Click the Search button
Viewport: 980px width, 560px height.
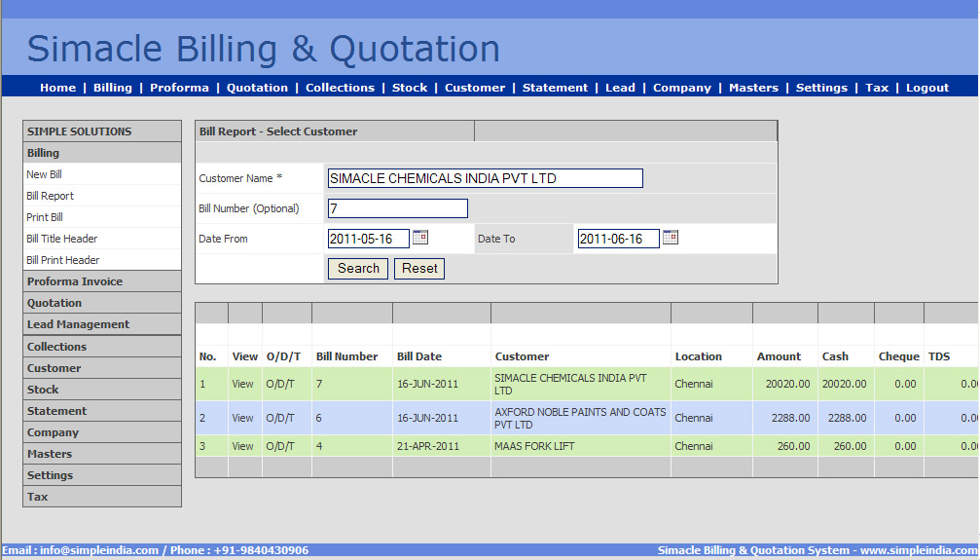pyautogui.click(x=358, y=269)
